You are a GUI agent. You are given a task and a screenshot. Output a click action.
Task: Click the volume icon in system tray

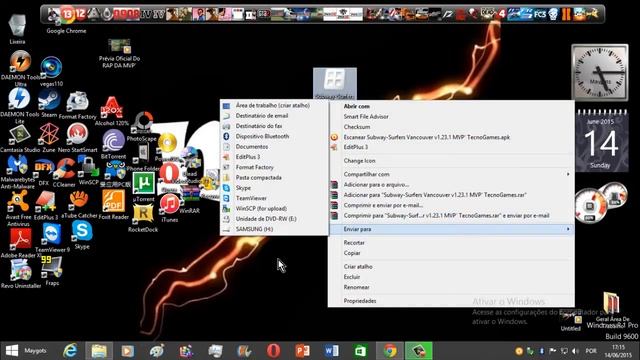click(575, 351)
